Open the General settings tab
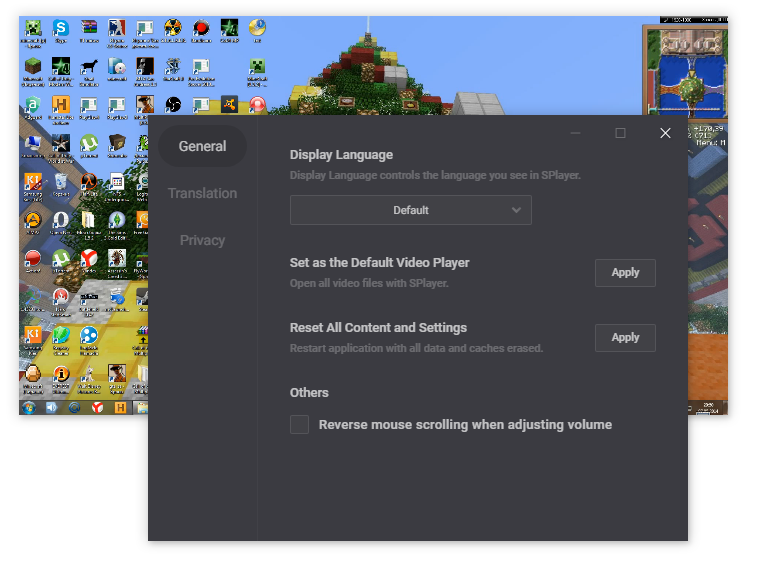This screenshot has height=566, width=779. (x=202, y=146)
